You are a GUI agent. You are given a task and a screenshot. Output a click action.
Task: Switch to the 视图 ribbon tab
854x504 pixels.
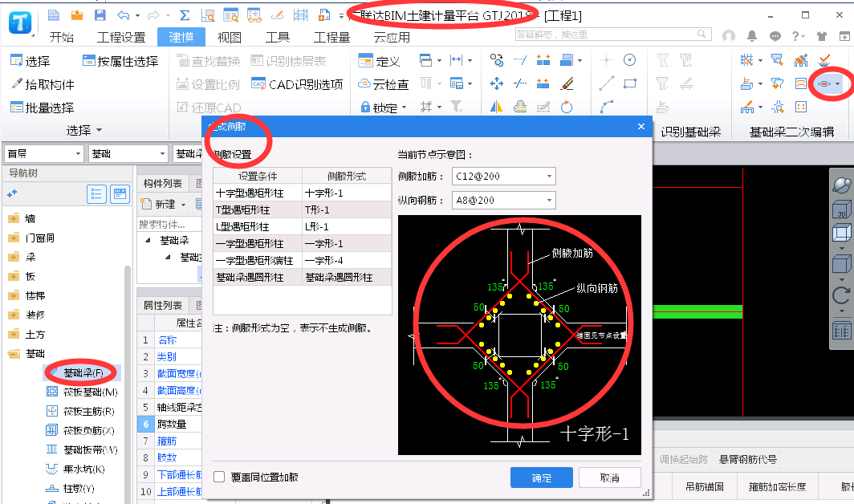coord(230,37)
